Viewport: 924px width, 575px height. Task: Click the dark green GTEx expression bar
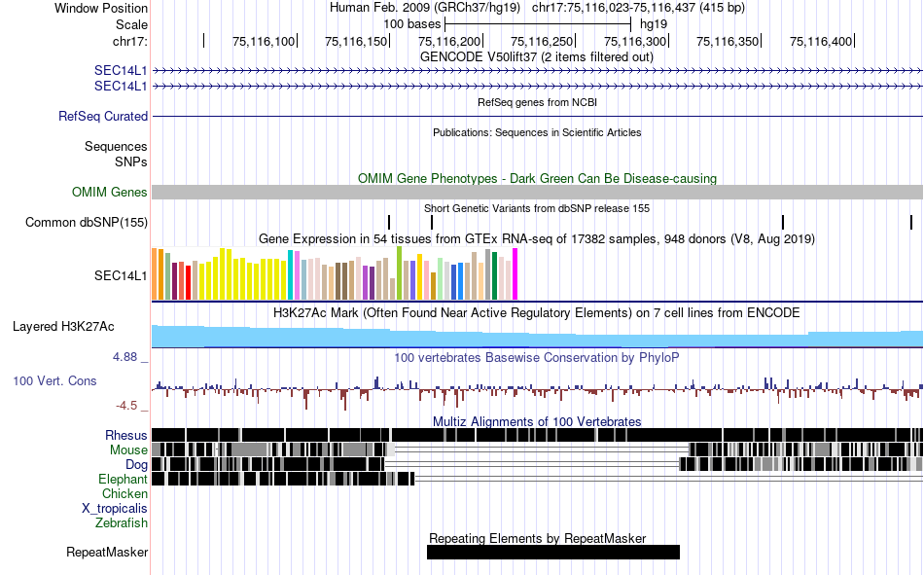495,276
